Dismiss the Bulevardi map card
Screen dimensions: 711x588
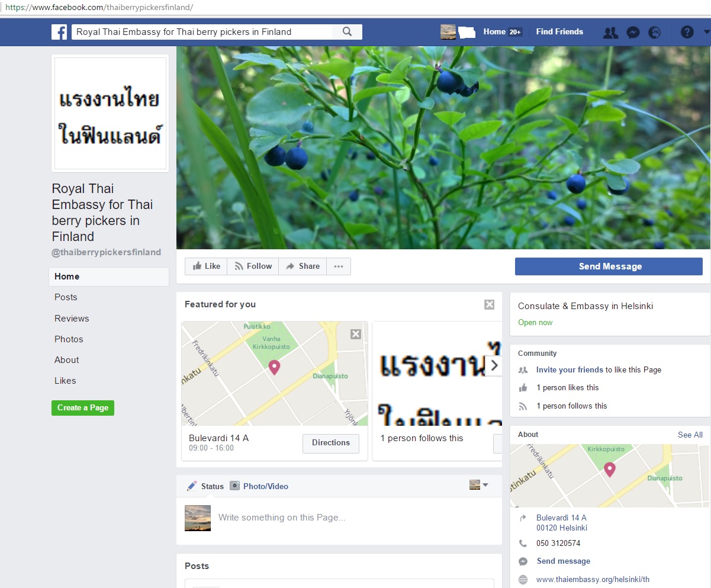coord(355,334)
